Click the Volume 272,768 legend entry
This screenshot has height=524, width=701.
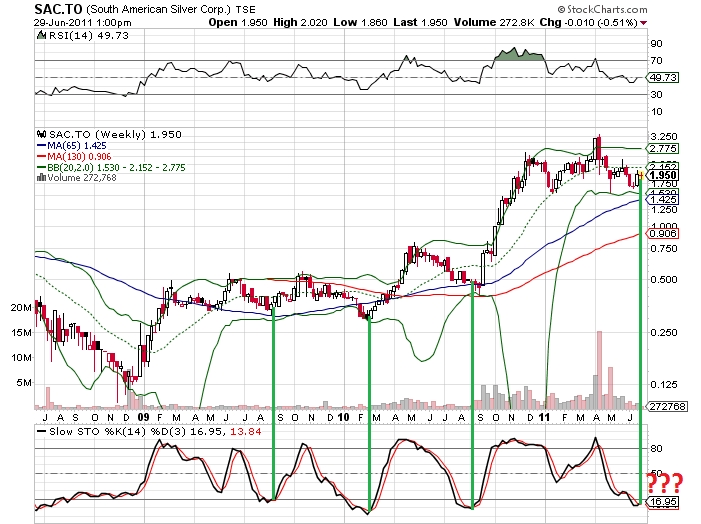(x=82, y=177)
